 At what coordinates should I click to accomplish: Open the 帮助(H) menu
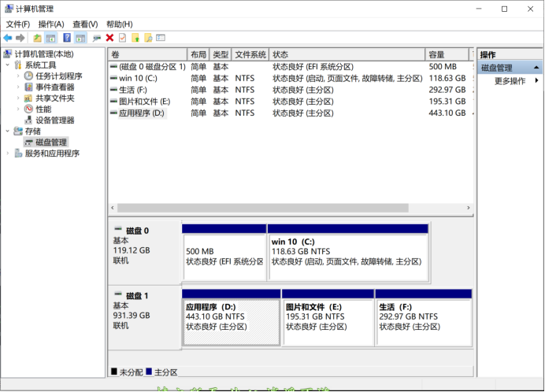click(120, 24)
